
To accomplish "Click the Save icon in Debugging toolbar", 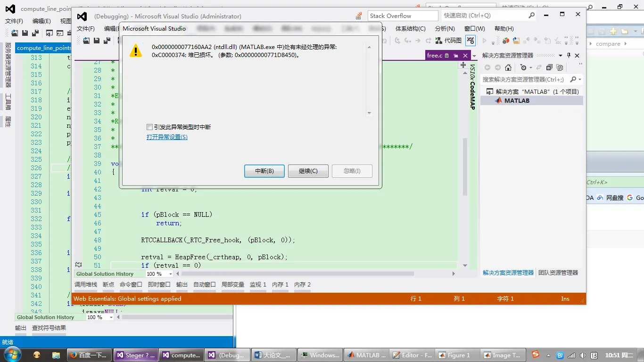I will tap(97, 41).
